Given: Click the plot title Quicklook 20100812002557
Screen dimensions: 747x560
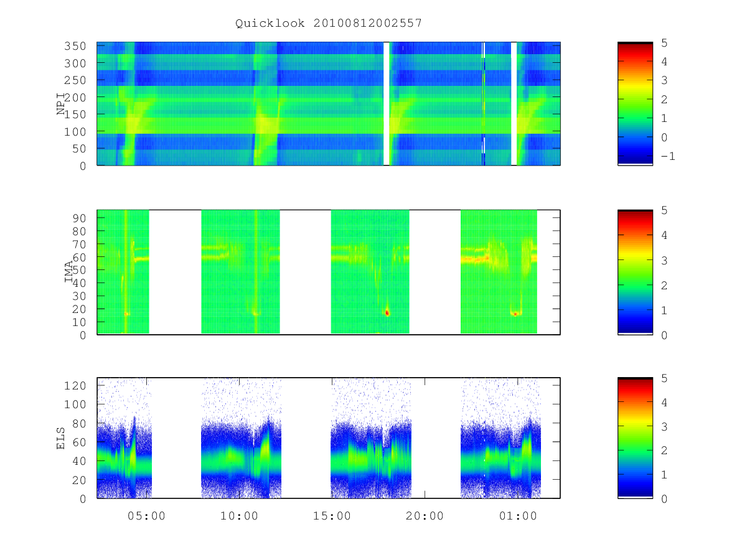Looking at the screenshot, I should click(329, 24).
